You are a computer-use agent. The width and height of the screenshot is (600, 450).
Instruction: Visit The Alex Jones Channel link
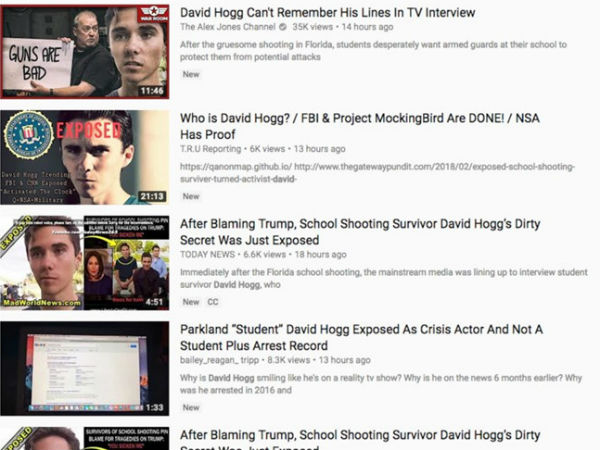228,27
